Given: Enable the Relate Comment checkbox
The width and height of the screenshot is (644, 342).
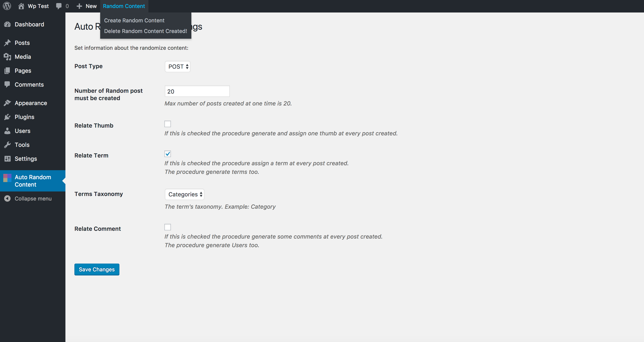Looking at the screenshot, I should tap(167, 227).
